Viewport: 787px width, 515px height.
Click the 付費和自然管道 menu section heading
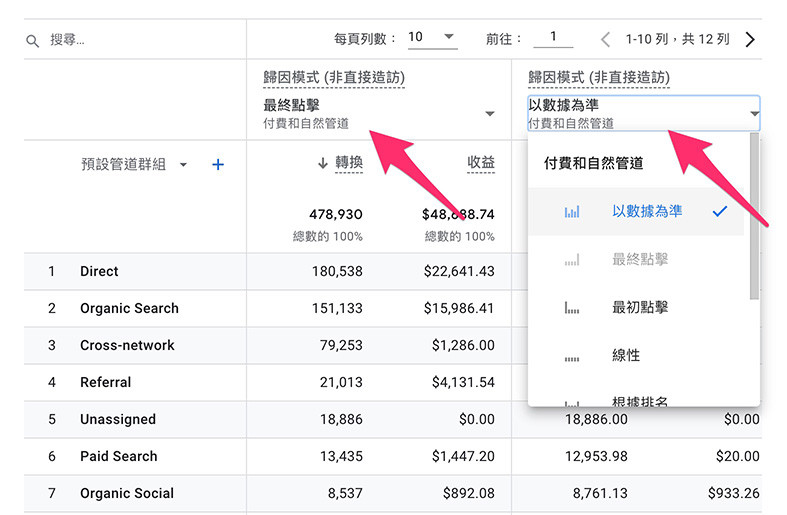(x=594, y=164)
